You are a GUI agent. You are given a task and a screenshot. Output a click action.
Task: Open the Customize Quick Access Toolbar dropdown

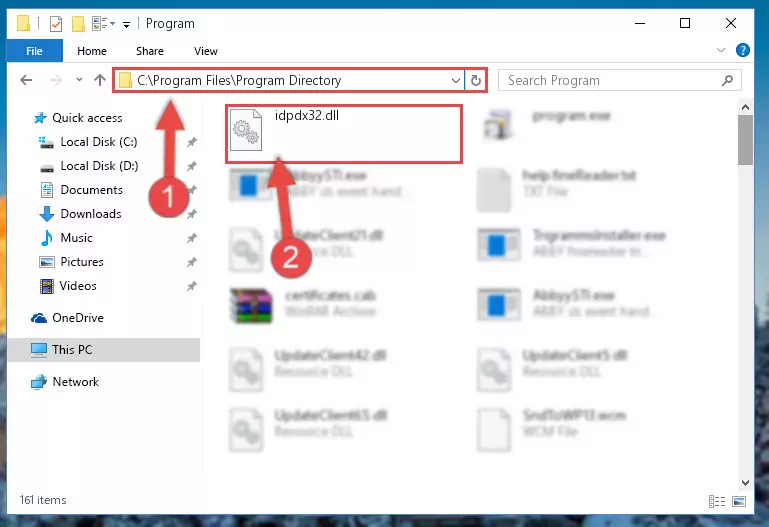click(x=127, y=24)
